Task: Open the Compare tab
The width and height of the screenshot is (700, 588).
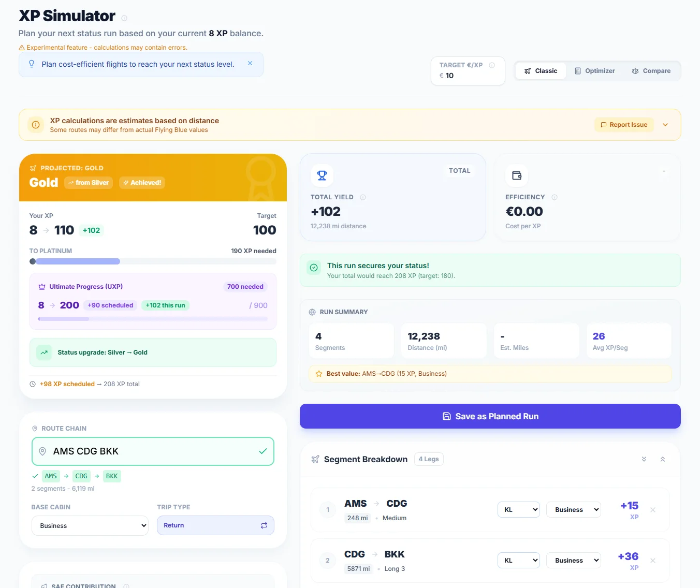Action: [651, 71]
